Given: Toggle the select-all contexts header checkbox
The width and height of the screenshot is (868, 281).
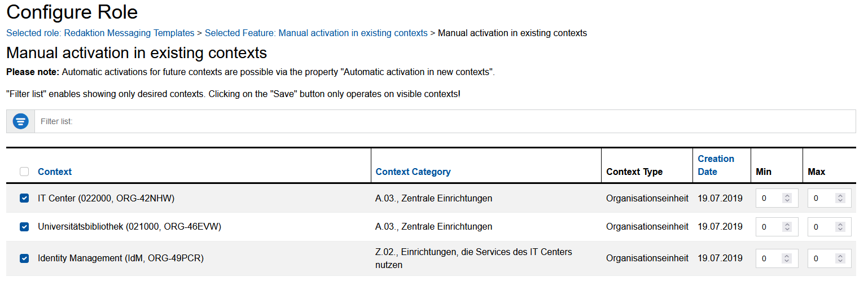Looking at the screenshot, I should click(24, 172).
